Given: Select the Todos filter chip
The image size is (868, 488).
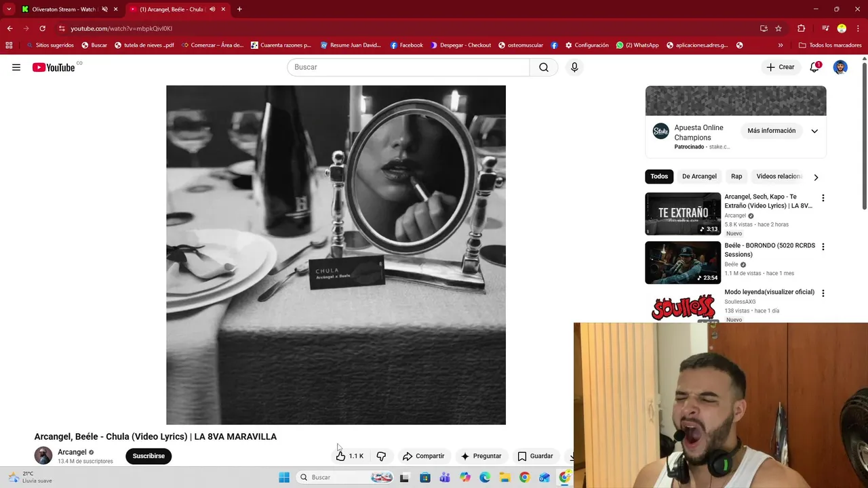Looking at the screenshot, I should click(659, 176).
